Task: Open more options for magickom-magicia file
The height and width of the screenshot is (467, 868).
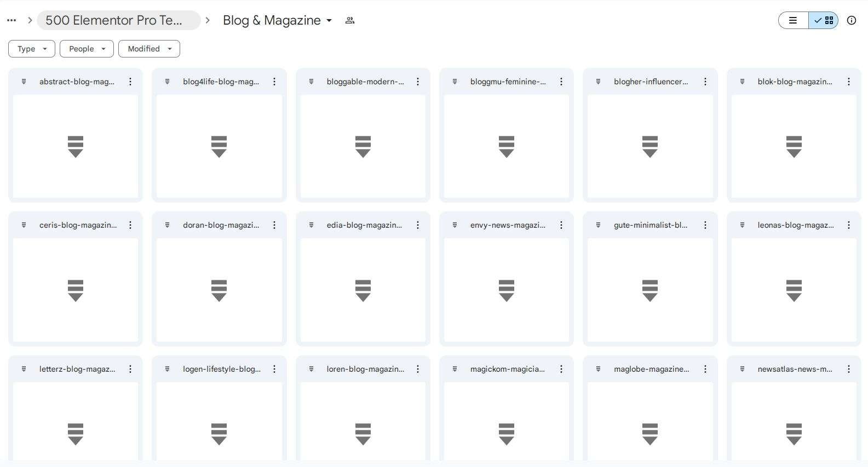Action: coord(561,369)
